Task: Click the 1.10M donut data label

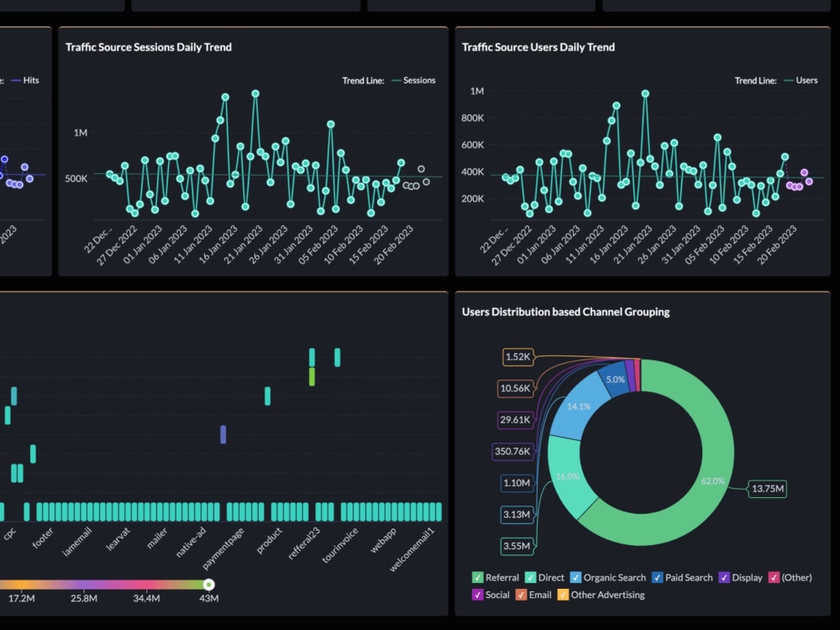Action: (517, 483)
